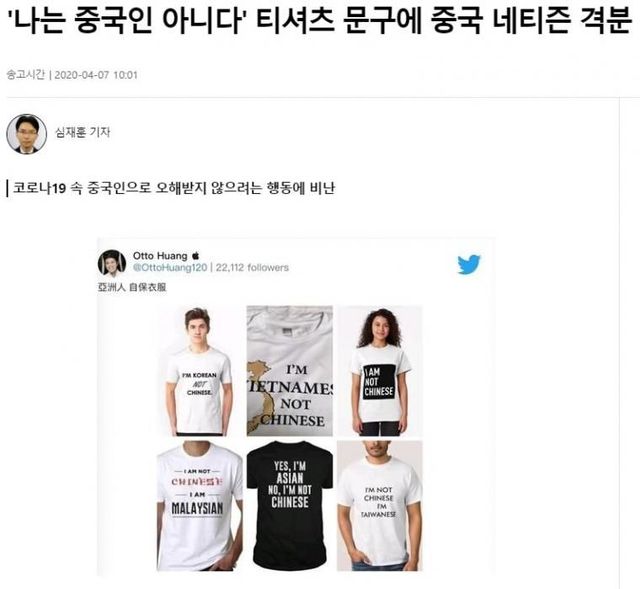Open the black Yes I'm Asian shirt photo
Viewport: 640px width, 589px height.
tap(290, 506)
